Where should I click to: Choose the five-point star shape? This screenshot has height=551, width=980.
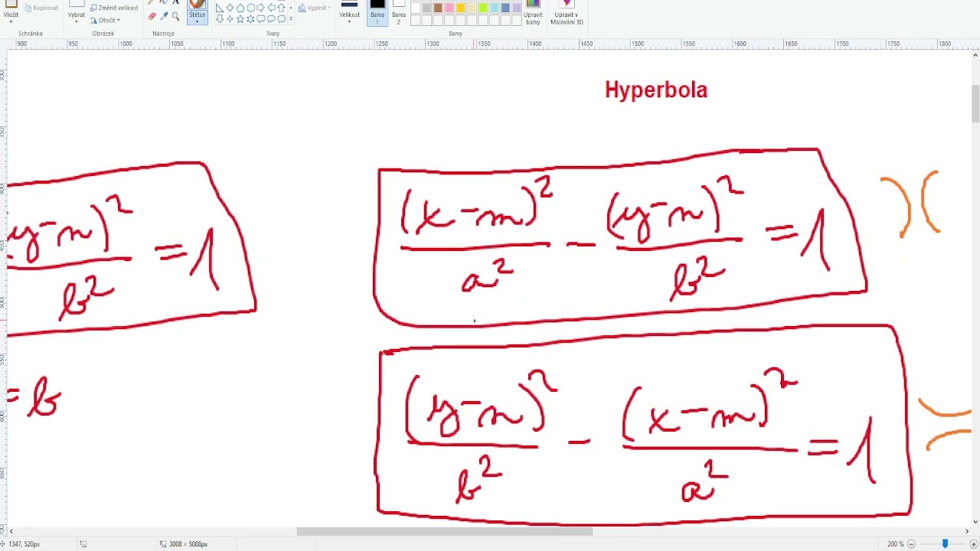pyautogui.click(x=240, y=19)
